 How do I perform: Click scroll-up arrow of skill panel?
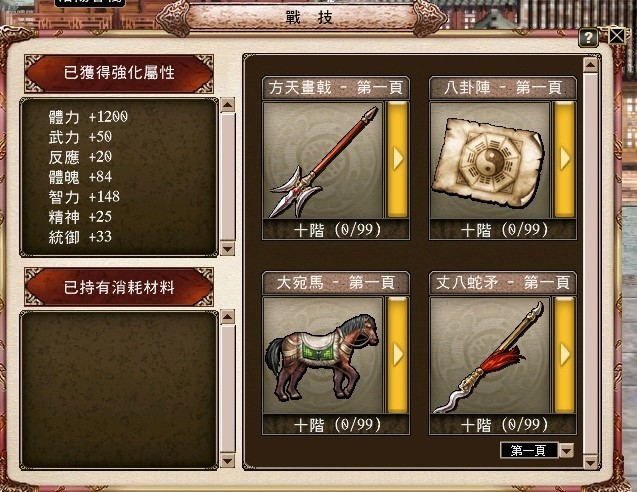point(590,65)
